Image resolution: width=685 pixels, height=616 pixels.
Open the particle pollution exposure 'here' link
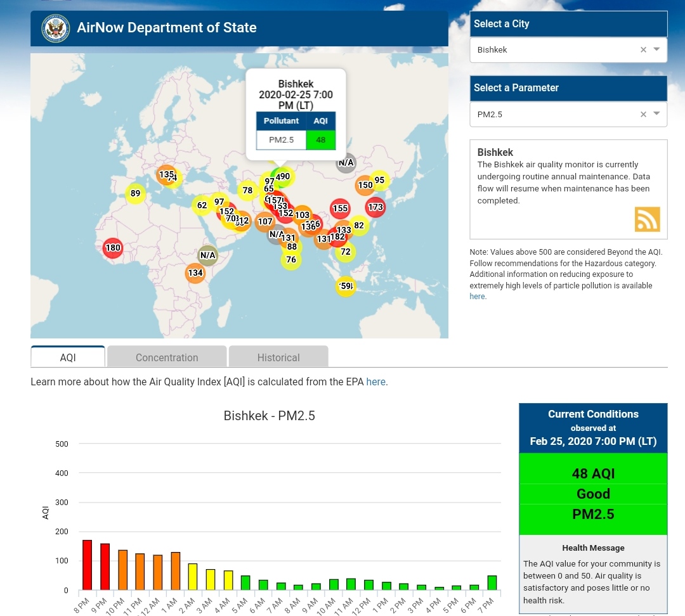[477, 296]
